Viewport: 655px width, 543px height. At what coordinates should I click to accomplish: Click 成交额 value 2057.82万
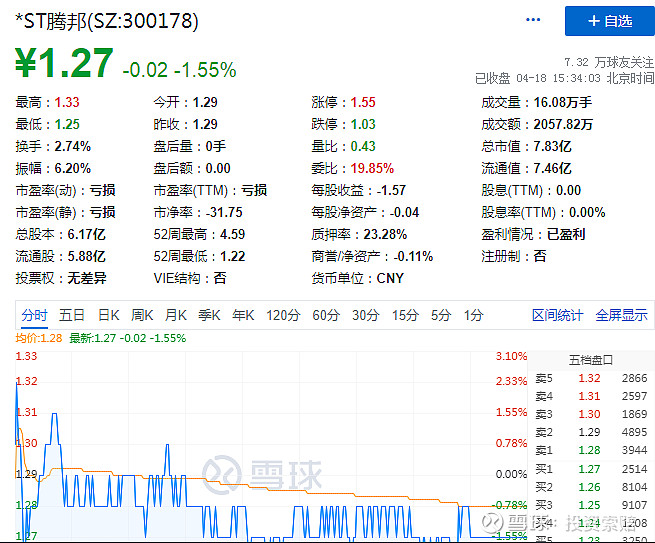point(563,124)
